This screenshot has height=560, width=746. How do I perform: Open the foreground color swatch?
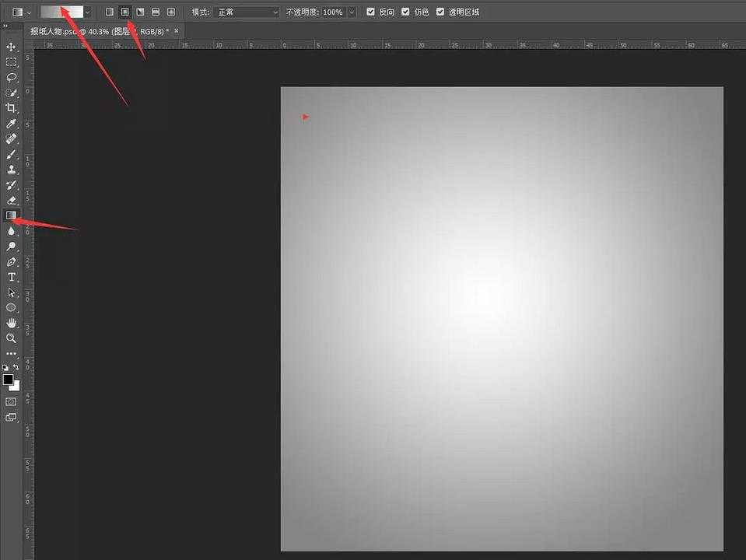click(9, 379)
